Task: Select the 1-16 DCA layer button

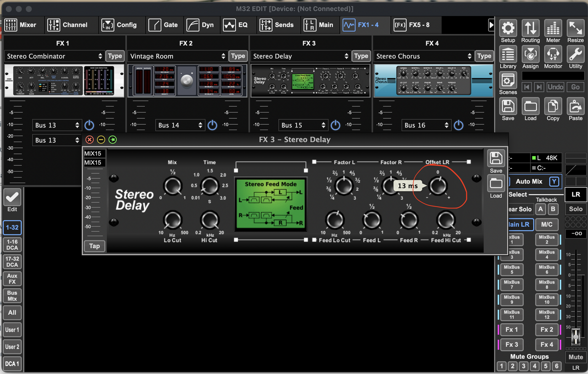Action: [12, 245]
